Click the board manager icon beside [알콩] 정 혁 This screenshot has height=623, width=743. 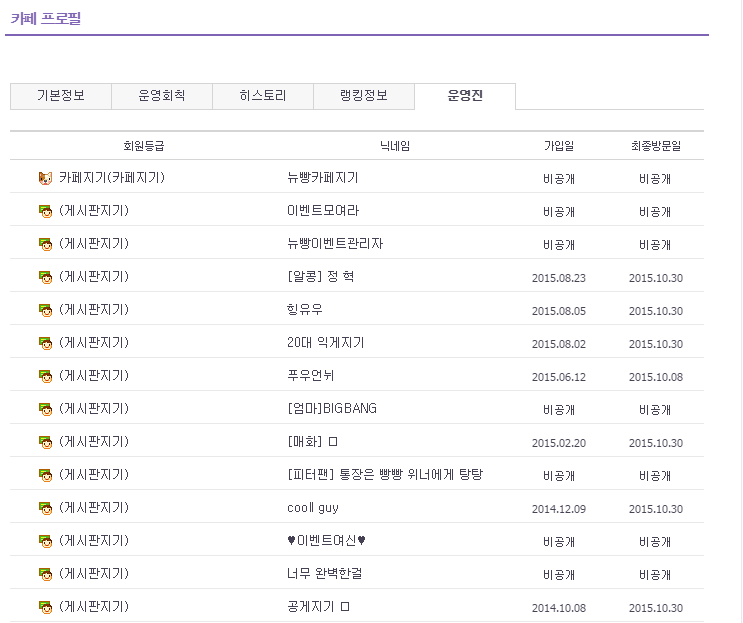(45, 277)
